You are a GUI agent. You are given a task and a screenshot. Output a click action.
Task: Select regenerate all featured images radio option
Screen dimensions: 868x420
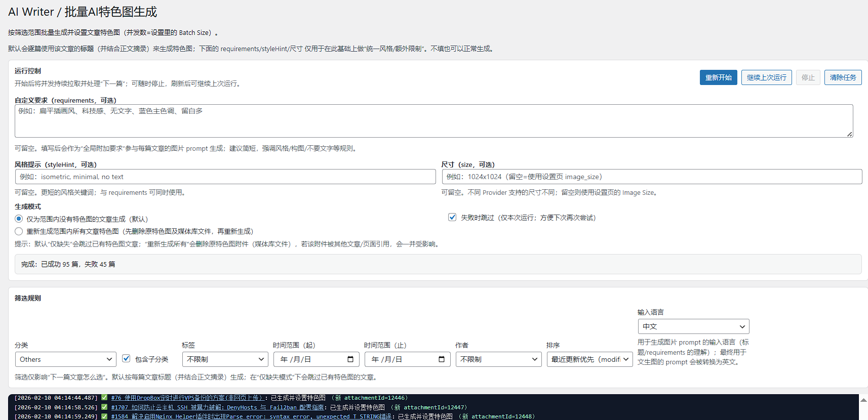point(19,231)
